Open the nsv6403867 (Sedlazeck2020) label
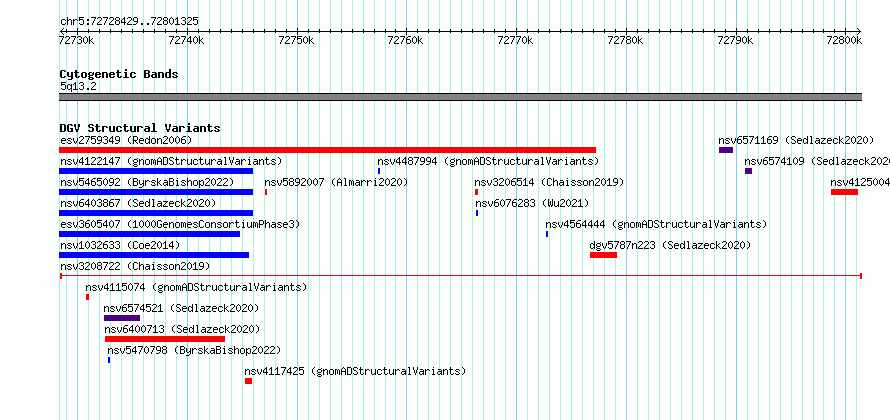890x420 pixels. click(x=138, y=203)
